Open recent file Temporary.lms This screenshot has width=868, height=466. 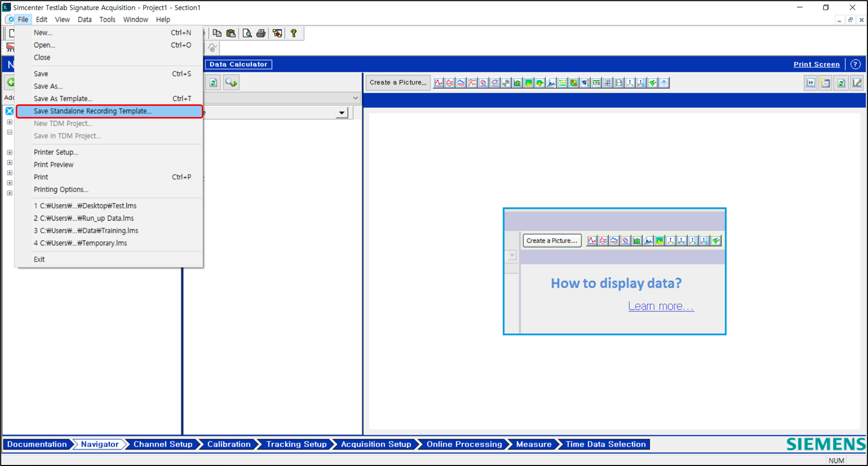pos(109,243)
